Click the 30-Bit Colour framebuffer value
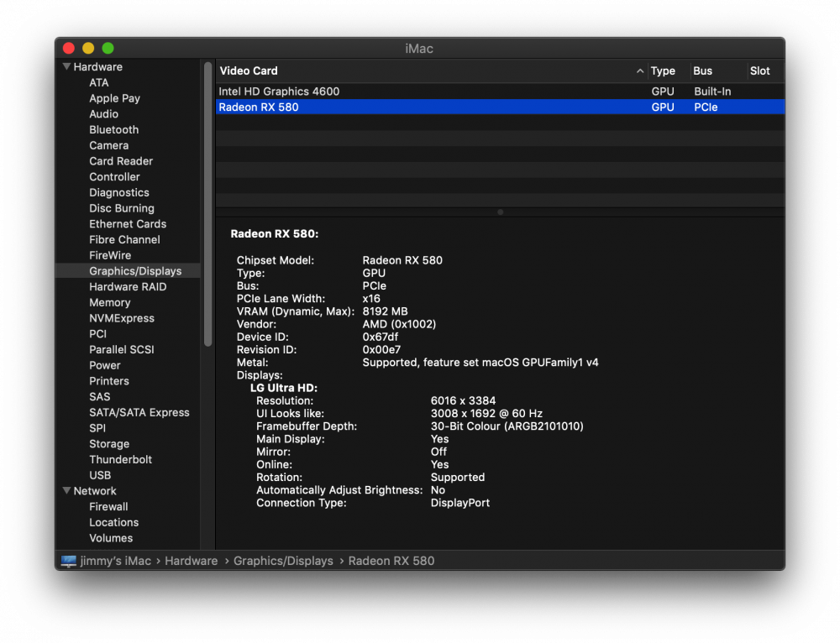 (x=507, y=426)
